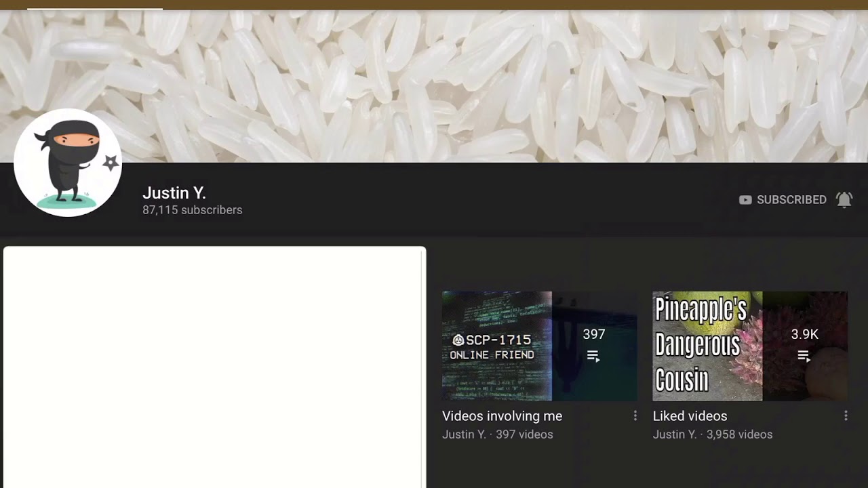Click the Justin Y. · 397 videos byline

pos(497,434)
